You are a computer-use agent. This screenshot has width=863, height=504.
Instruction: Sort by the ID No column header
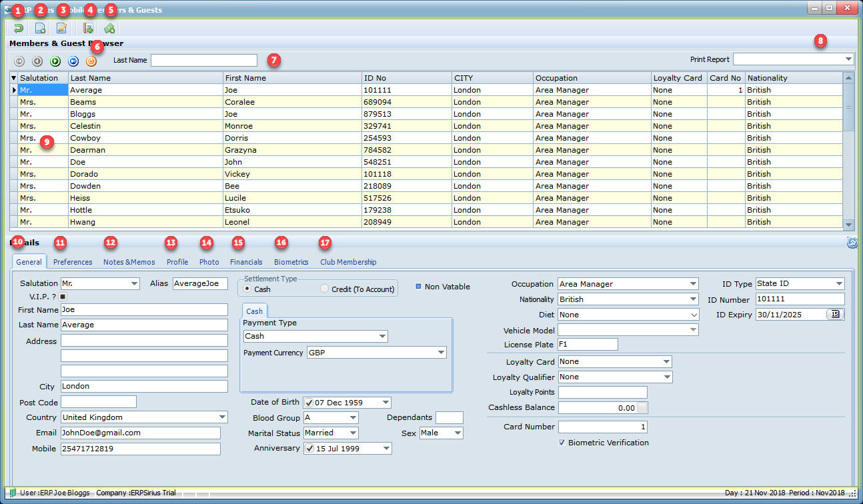click(406, 78)
